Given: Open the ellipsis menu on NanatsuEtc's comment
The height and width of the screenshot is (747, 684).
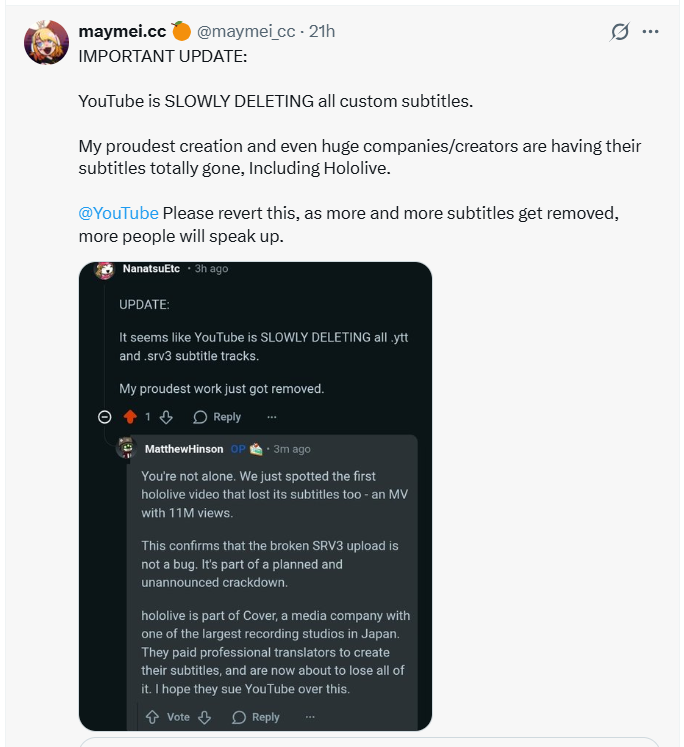Looking at the screenshot, I should click(x=271, y=417).
